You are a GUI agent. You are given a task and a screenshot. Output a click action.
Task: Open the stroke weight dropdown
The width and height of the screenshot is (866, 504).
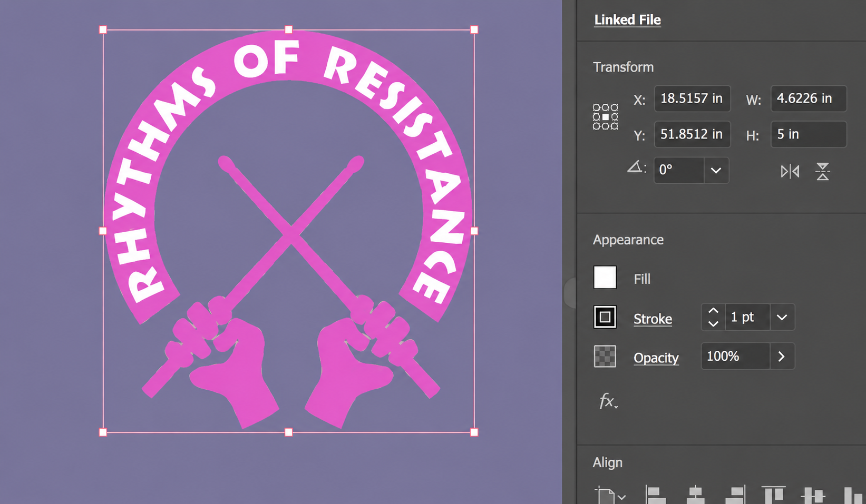point(782,317)
